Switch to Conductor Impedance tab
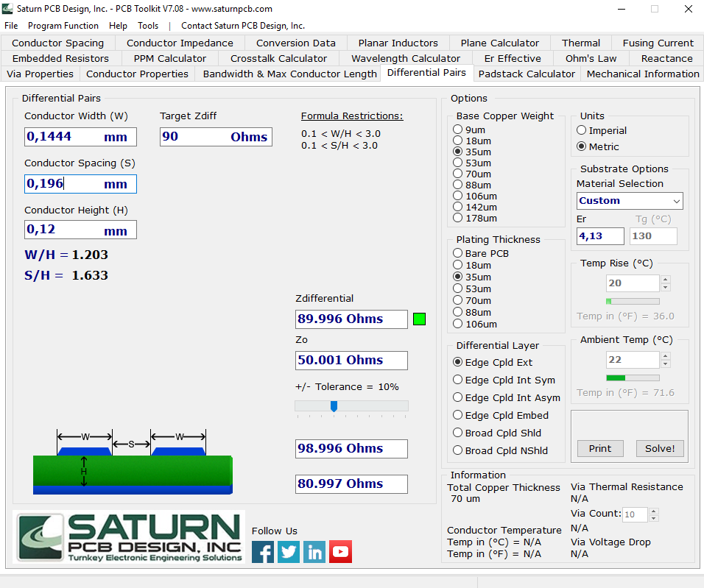Screen dimensions: 704x588 pyautogui.click(x=180, y=43)
